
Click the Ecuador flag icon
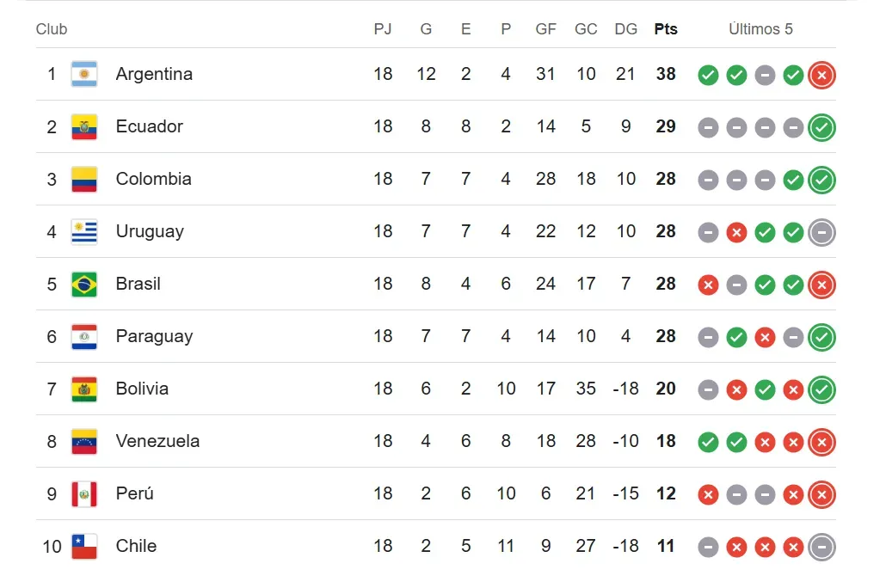click(x=84, y=126)
